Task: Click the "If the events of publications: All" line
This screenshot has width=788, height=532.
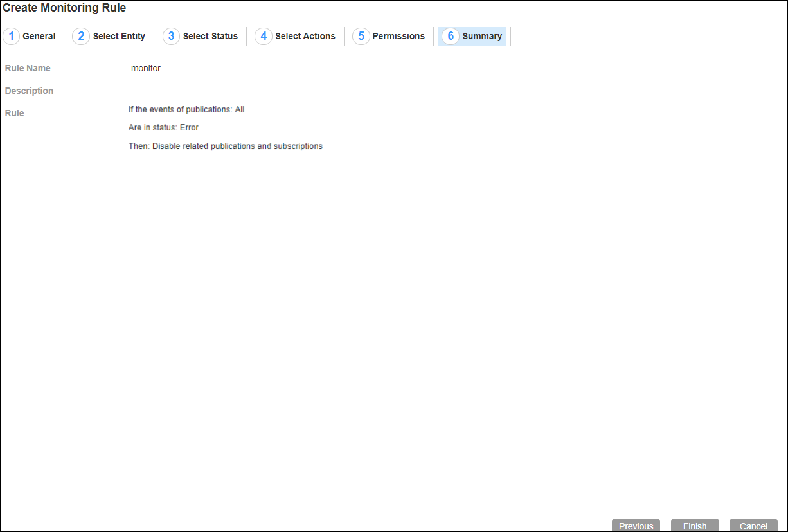Action: (186, 110)
